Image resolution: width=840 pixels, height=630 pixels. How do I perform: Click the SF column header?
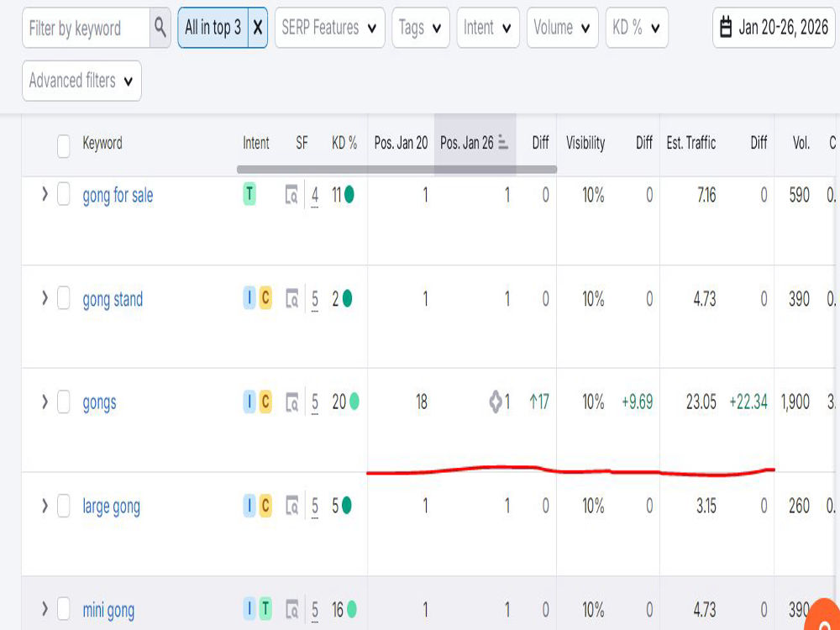click(302, 143)
